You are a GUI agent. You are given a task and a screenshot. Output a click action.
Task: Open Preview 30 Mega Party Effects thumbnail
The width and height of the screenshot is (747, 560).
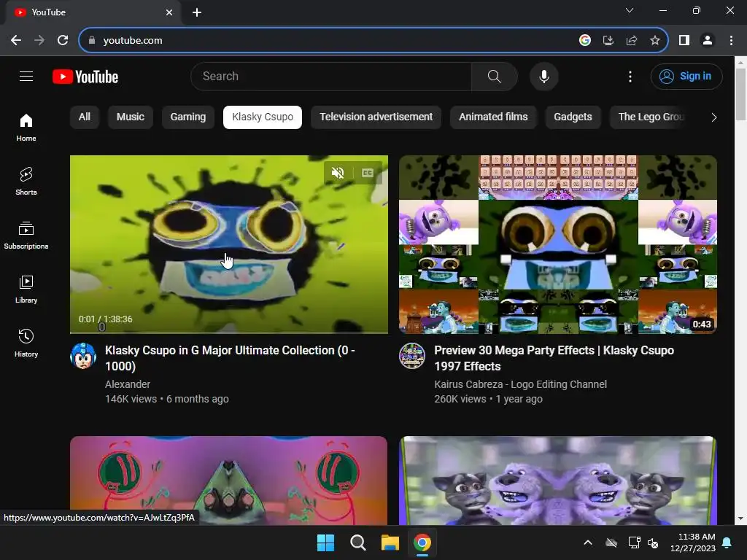pos(558,244)
